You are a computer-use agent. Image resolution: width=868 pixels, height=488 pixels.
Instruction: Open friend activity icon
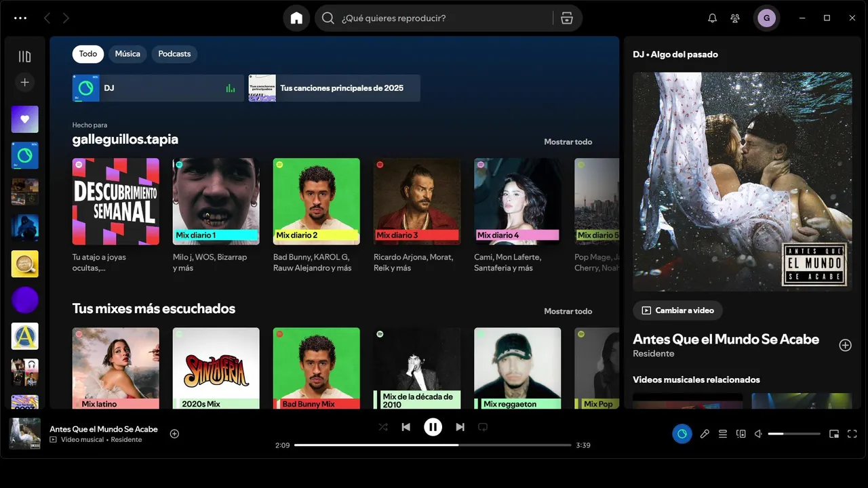coord(735,18)
